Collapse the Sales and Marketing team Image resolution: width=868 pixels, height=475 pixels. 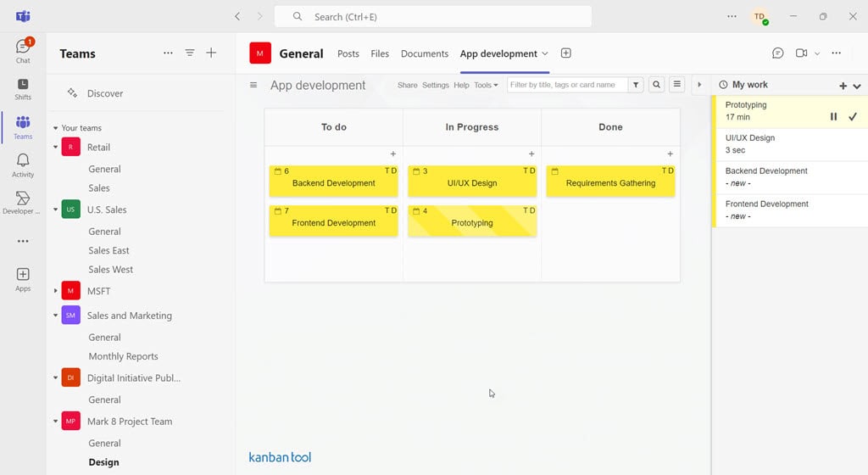(55, 316)
